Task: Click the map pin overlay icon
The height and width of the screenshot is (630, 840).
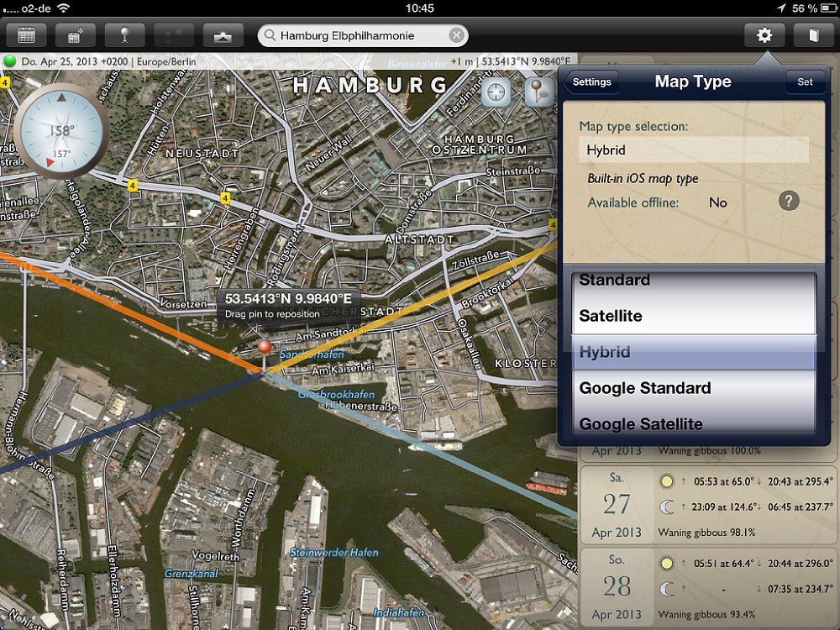Action: 538,92
